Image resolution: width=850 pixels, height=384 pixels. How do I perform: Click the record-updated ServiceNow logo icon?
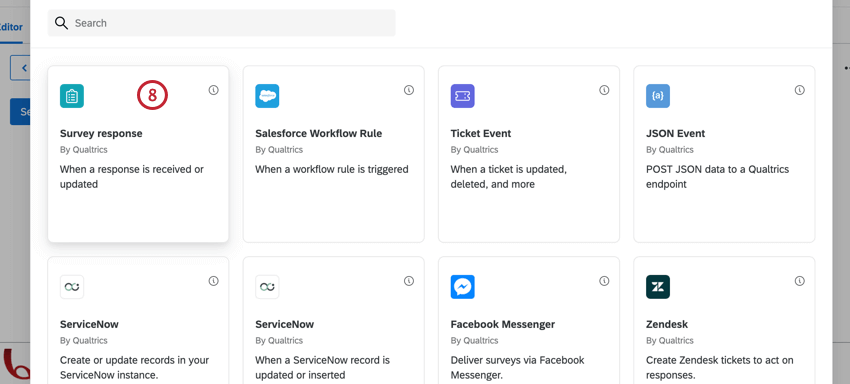click(x=267, y=287)
